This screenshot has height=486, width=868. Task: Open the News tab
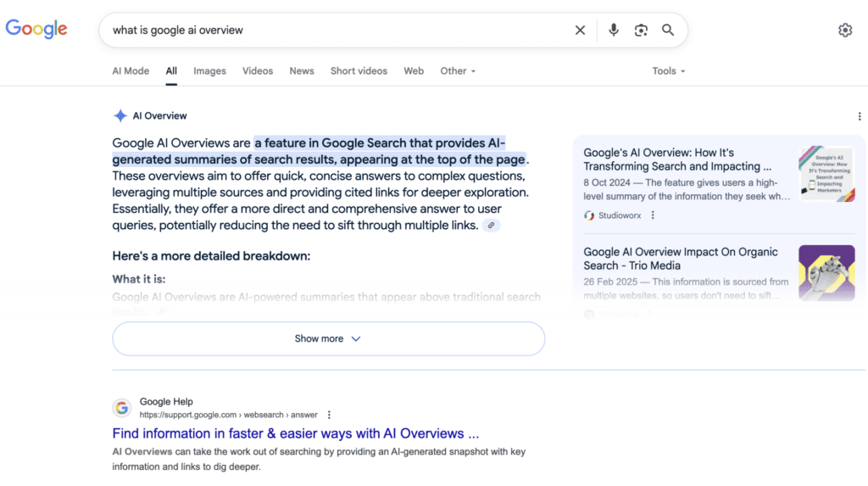pyautogui.click(x=302, y=71)
